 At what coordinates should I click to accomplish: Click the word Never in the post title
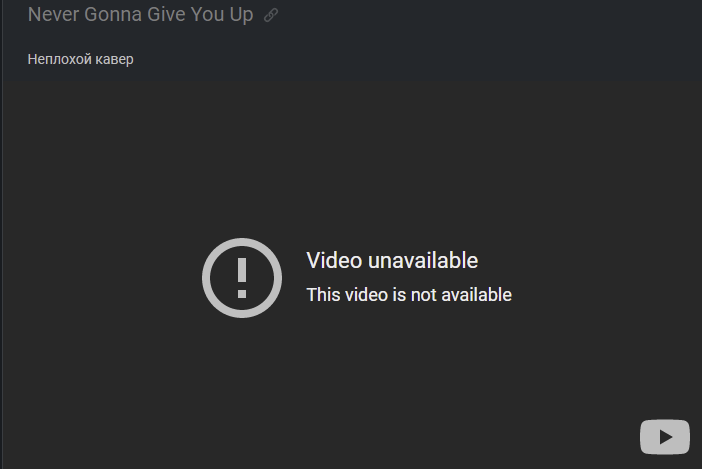(x=54, y=14)
